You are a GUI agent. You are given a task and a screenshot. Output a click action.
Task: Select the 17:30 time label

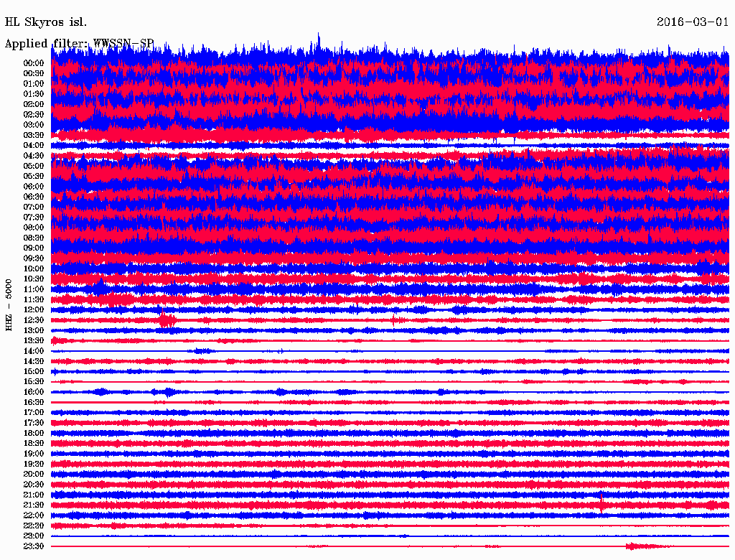[34, 423]
